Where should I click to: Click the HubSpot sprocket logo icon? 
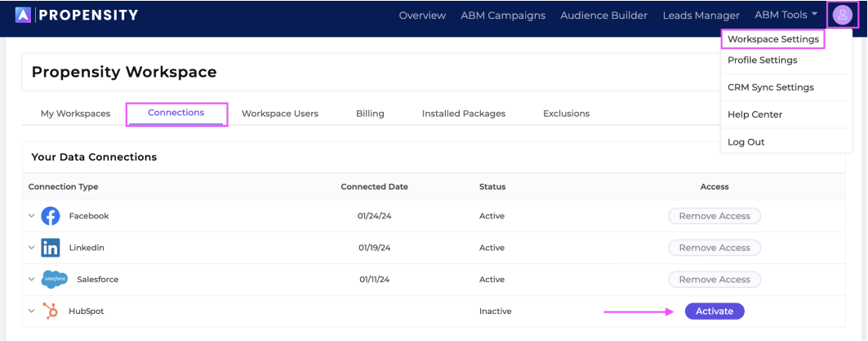tap(51, 311)
